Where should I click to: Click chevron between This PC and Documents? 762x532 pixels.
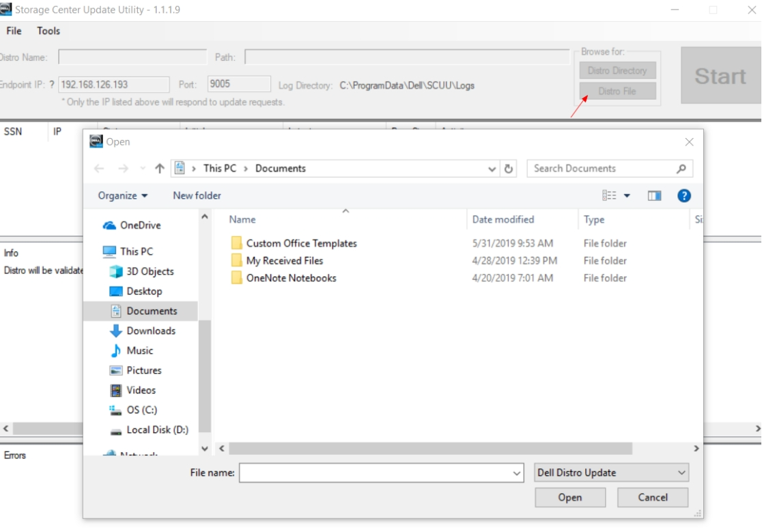coord(246,169)
